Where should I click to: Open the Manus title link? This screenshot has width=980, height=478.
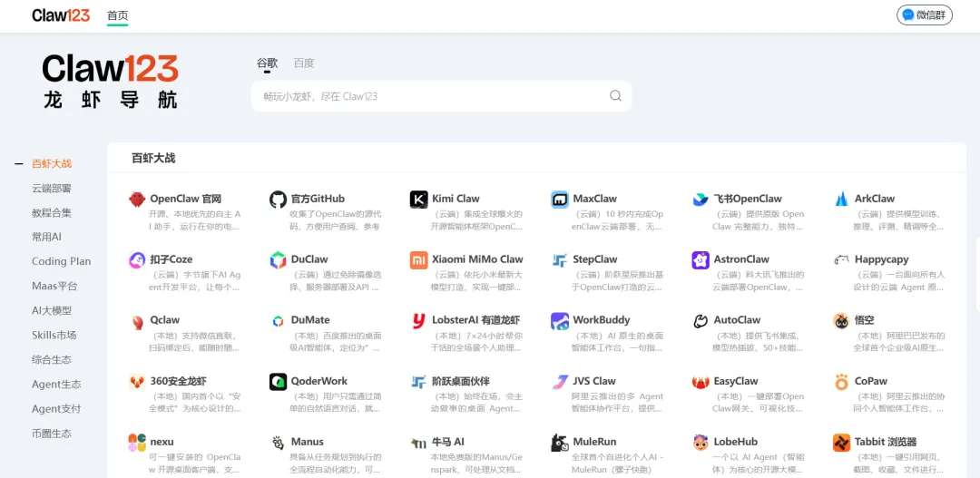coord(308,442)
